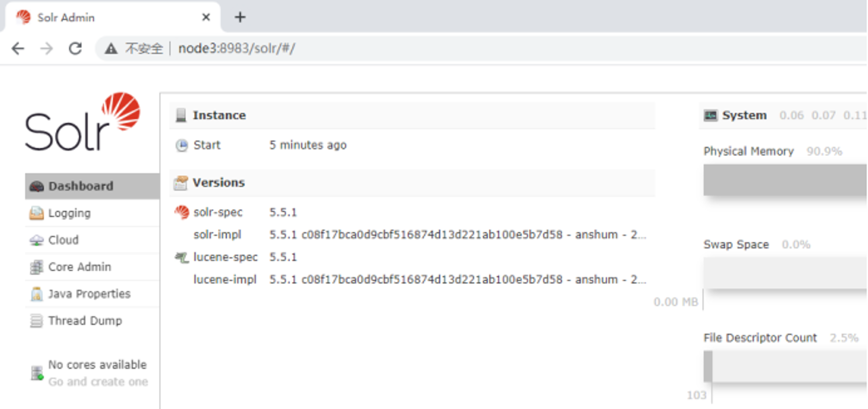Click the lucene-spec version 5.5.1

[x=283, y=257]
